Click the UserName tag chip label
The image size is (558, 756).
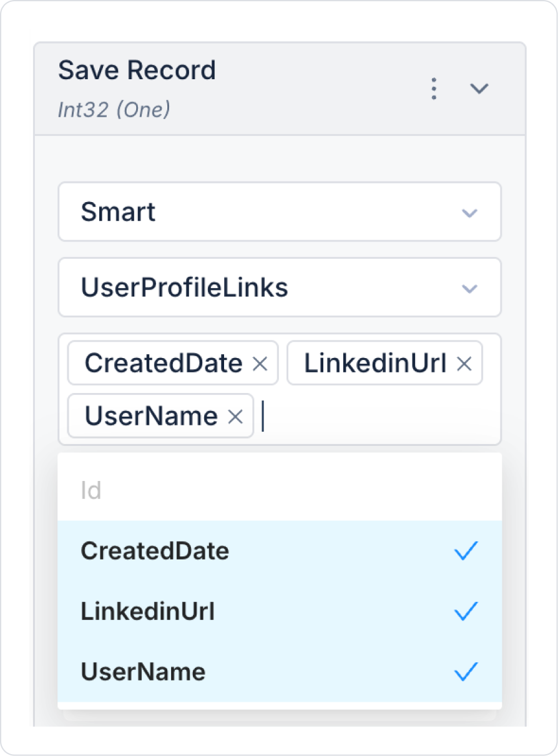(151, 416)
